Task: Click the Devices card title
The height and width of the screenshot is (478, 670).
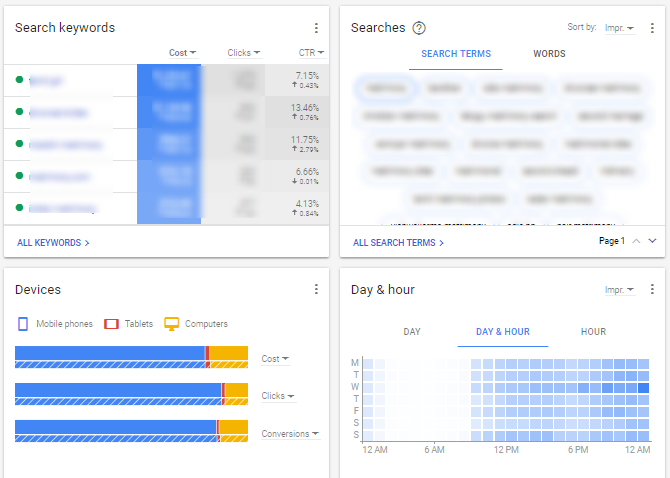Action: pos(38,290)
